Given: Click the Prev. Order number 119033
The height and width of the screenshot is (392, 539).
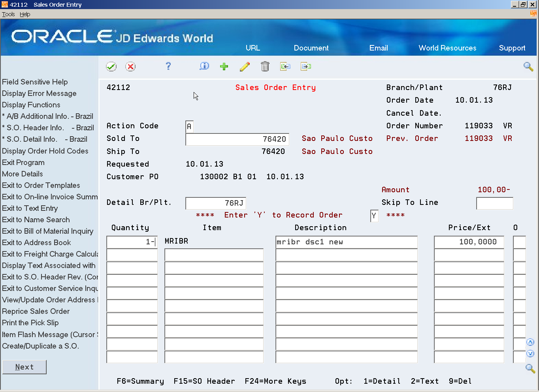Looking at the screenshot, I should 479,138.
